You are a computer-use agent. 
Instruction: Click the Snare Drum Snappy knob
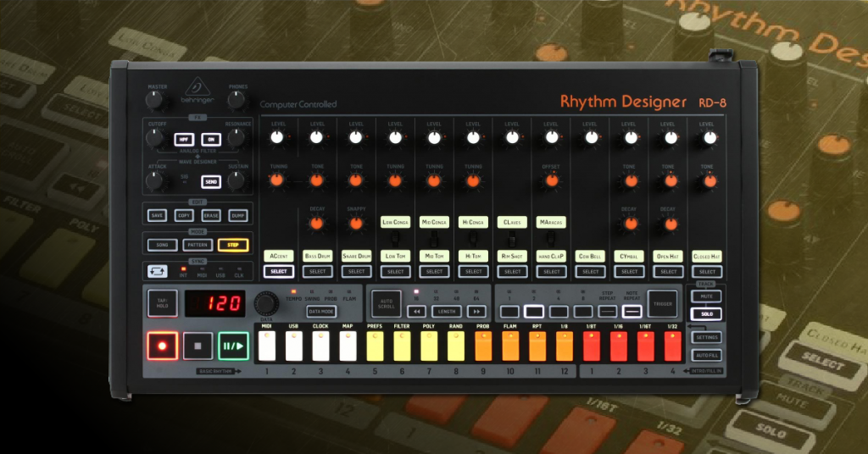point(356,224)
